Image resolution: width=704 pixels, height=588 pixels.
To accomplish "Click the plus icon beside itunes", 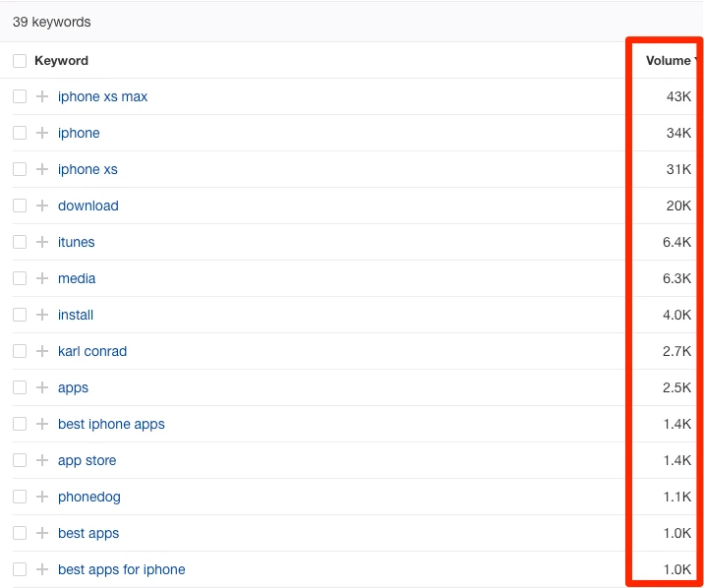I will [42, 242].
